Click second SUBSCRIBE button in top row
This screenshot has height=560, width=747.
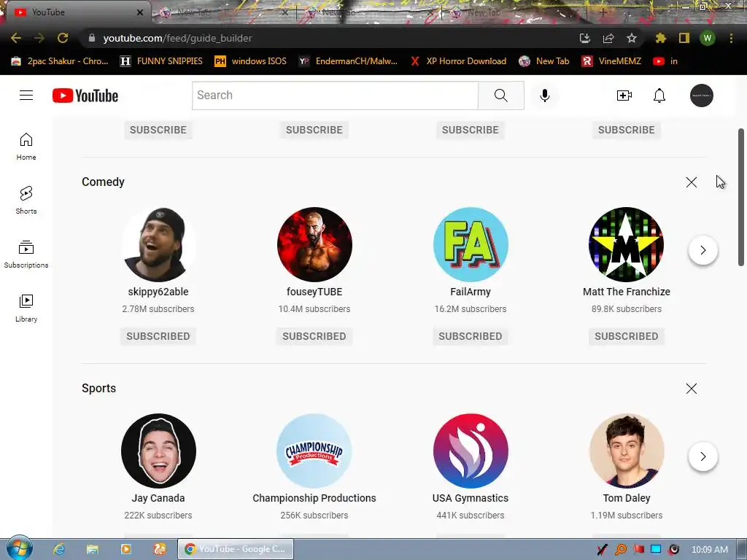314,130
